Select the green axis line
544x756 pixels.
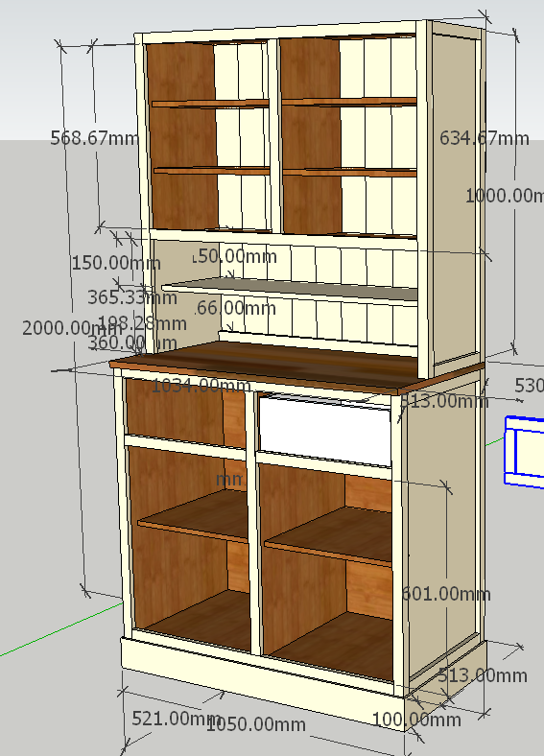click(x=61, y=630)
